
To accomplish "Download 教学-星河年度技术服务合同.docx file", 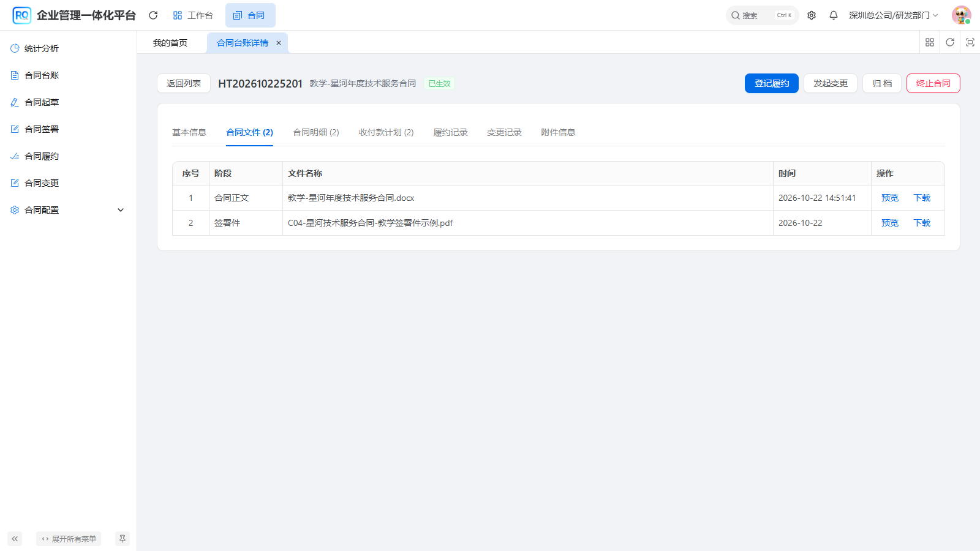I will 922,198.
